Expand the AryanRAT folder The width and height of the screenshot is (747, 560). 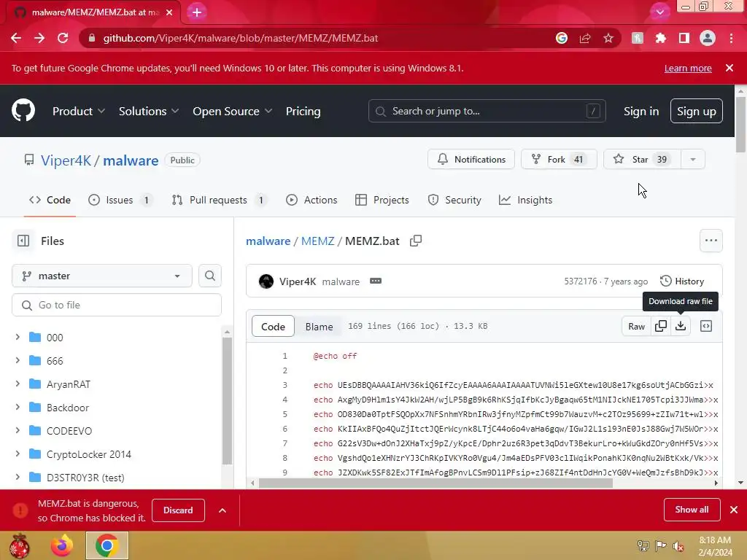tap(18, 384)
